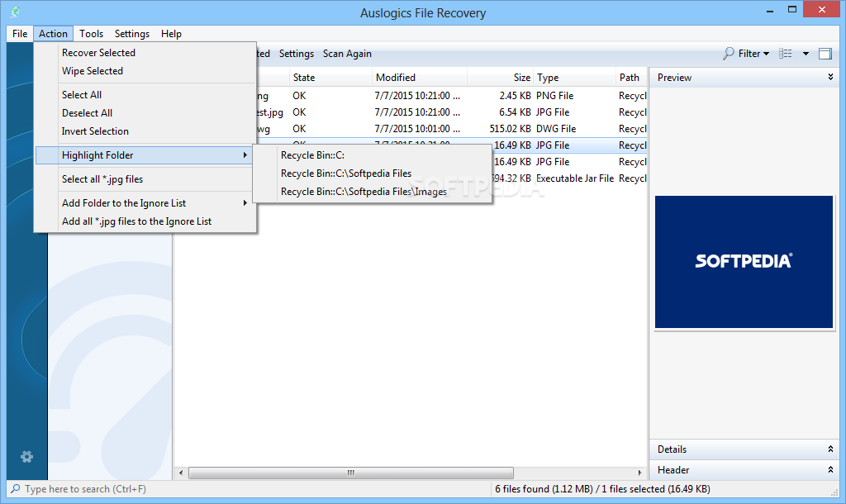846x504 pixels.
Task: Open the File menu
Action: (20, 33)
